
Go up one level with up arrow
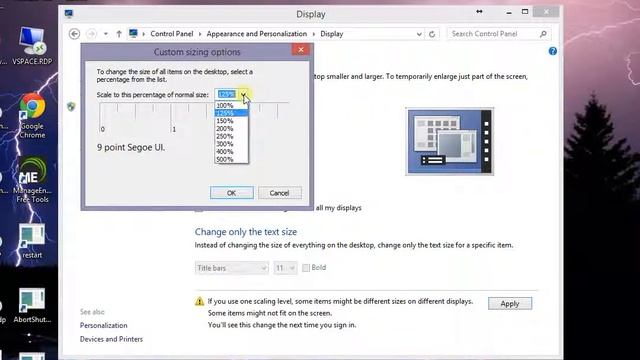[119, 34]
